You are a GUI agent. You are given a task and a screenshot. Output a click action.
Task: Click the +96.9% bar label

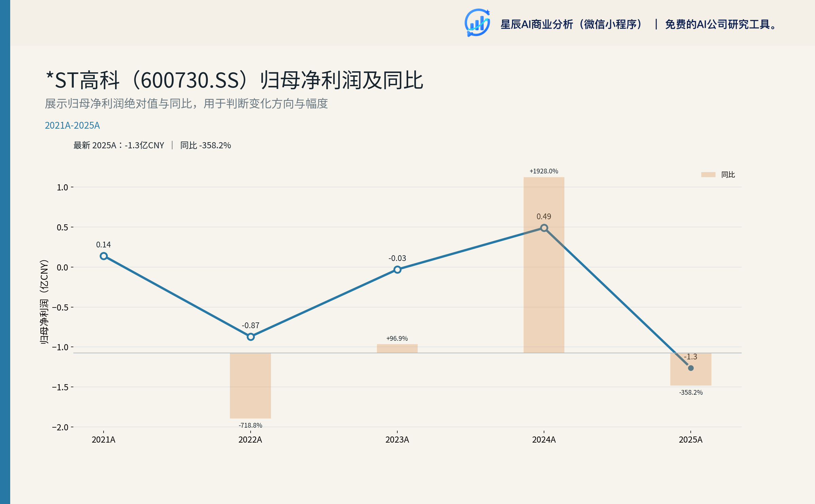coord(397,338)
